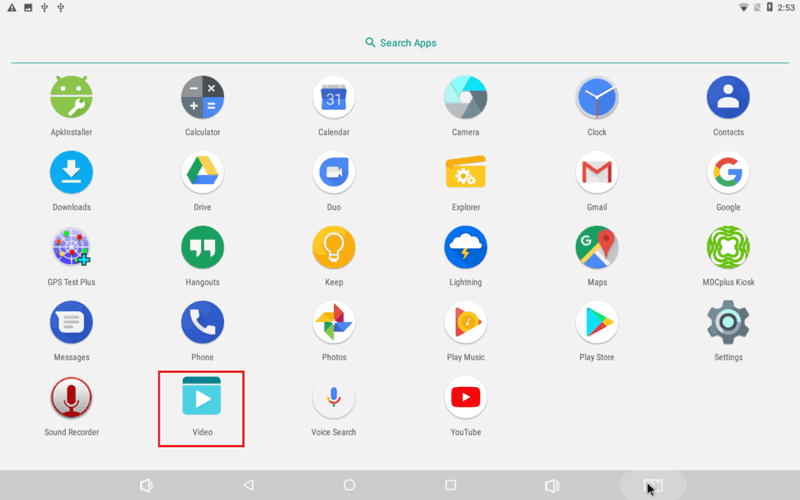The width and height of the screenshot is (800, 500).
Task: Open the Hangouts app
Action: 202,248
